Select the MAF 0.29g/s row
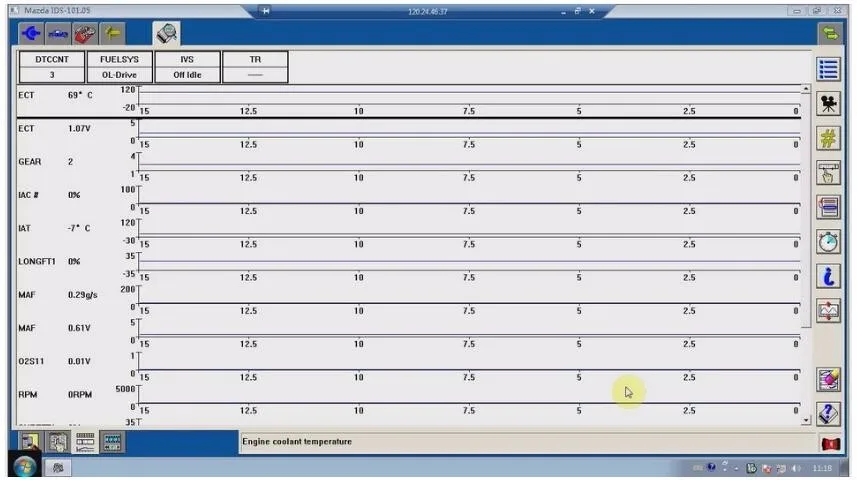The width and height of the screenshot is (857, 480). [409, 301]
